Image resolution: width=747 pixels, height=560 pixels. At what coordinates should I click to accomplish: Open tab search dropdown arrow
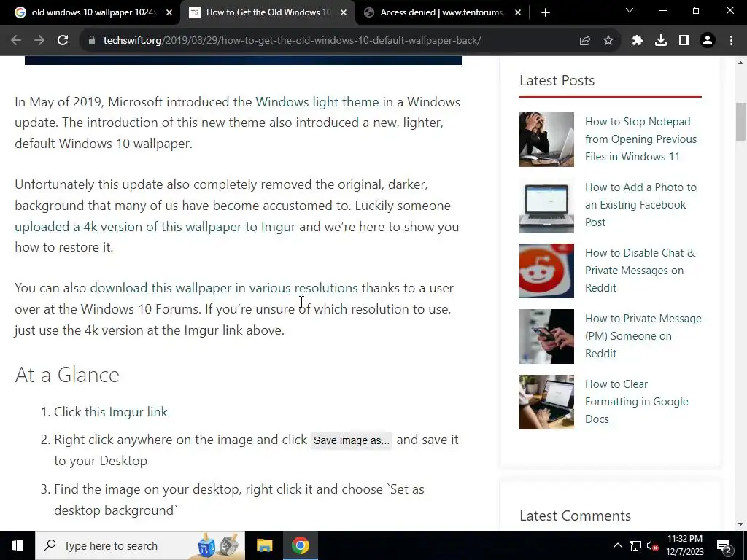[x=630, y=10]
